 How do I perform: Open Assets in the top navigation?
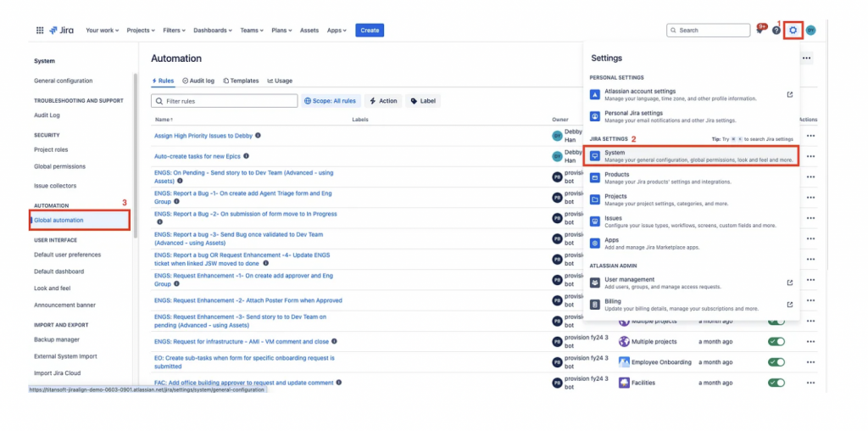309,31
